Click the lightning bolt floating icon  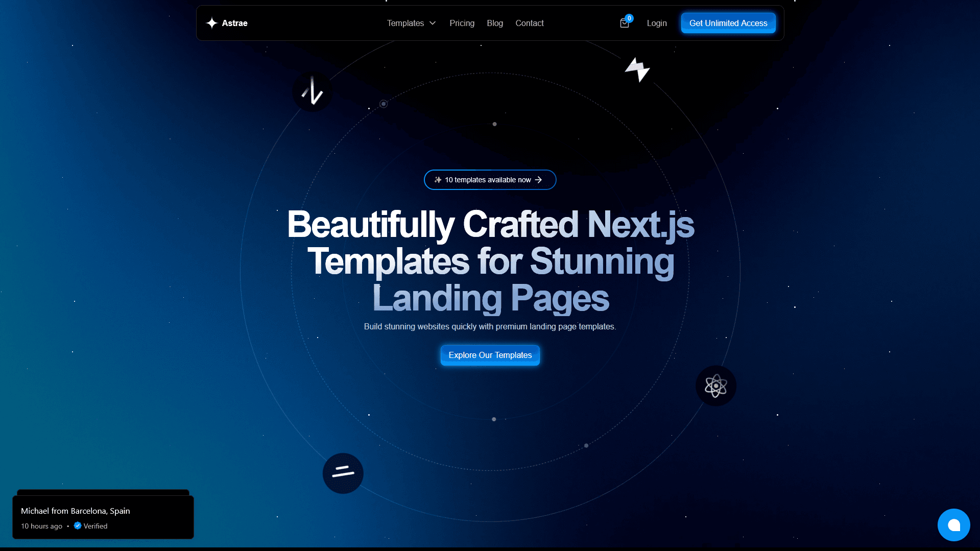tap(637, 69)
